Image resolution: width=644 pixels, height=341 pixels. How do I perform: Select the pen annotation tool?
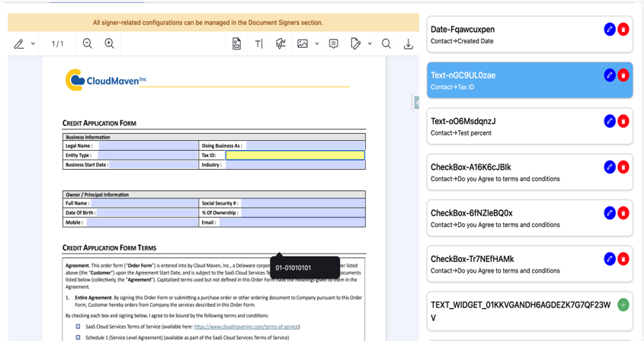pyautogui.click(x=19, y=44)
